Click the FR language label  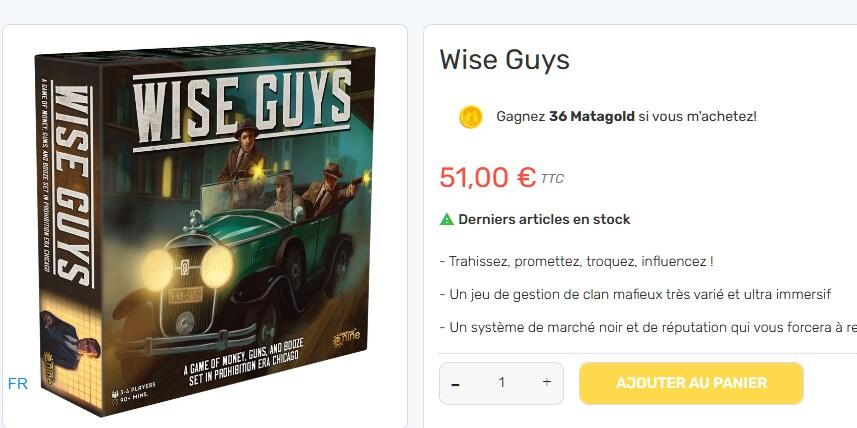[x=17, y=384]
